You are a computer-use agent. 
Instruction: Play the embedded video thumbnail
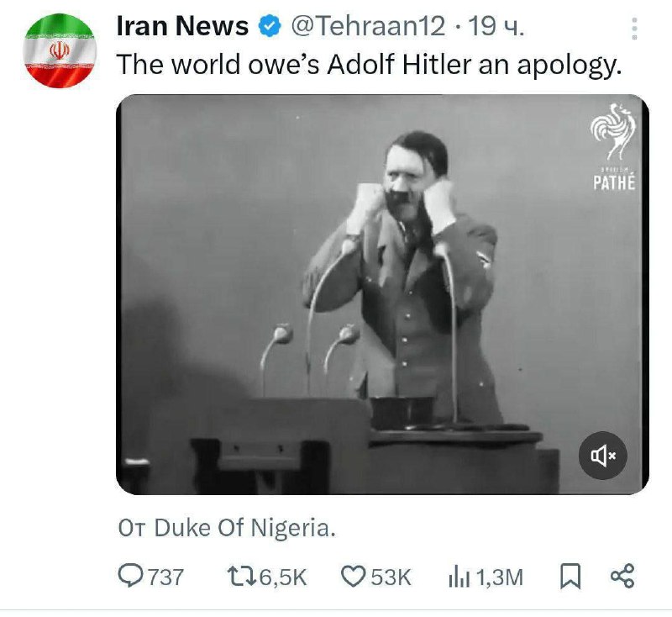tap(382, 294)
